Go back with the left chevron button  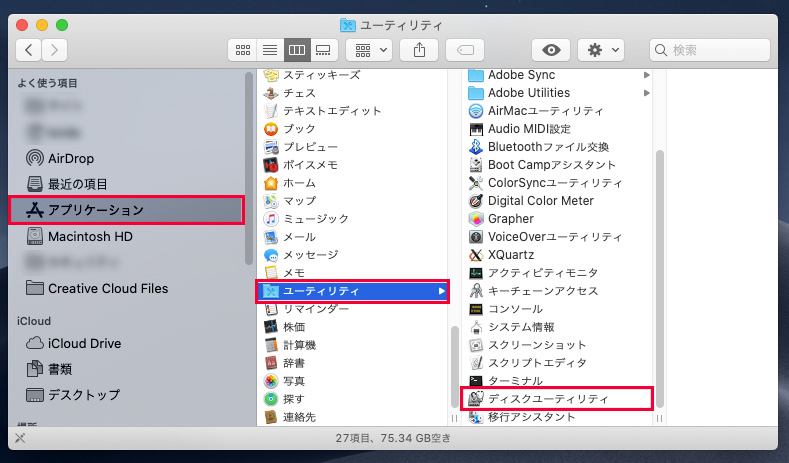(29, 50)
